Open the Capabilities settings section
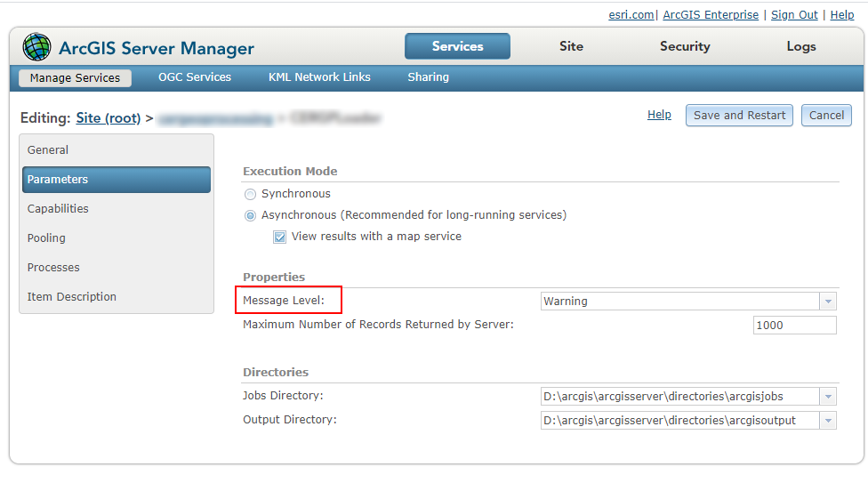Viewport: 868px width, 483px height. 117,209
